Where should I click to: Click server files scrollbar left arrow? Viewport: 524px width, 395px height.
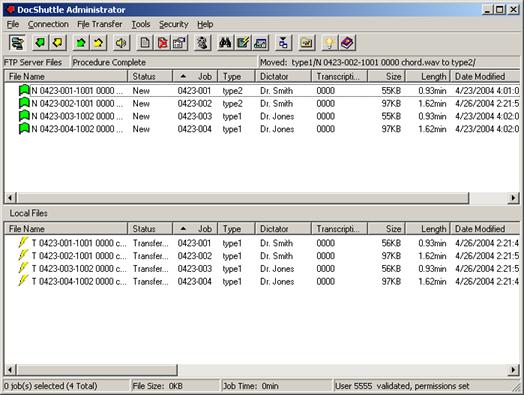(x=11, y=198)
